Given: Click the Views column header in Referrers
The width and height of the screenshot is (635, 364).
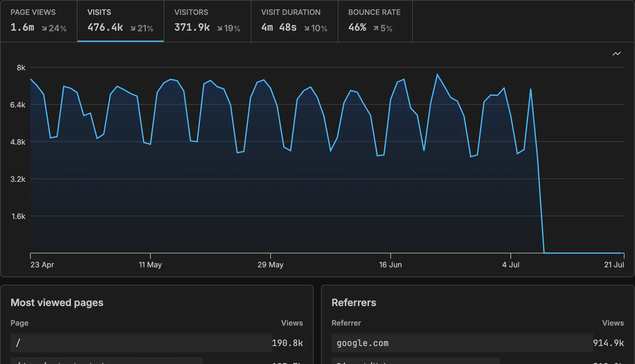Looking at the screenshot, I should (613, 323).
